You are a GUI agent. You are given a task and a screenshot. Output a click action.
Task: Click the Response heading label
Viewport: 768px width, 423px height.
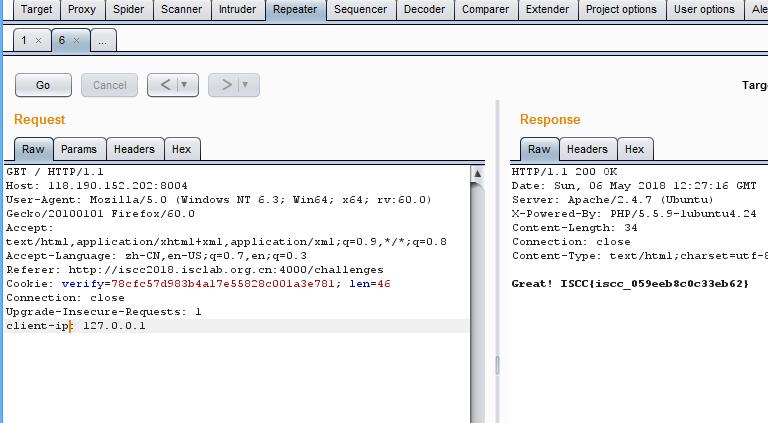(550, 120)
